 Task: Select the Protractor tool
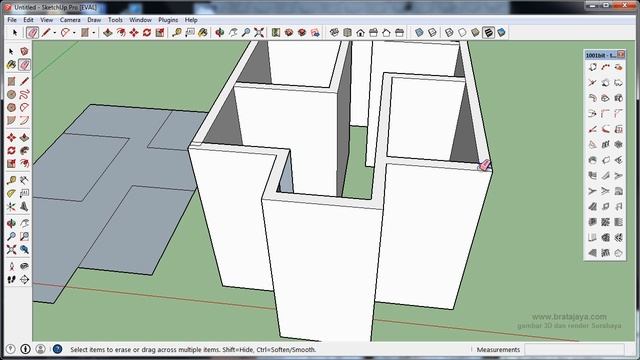point(11,193)
